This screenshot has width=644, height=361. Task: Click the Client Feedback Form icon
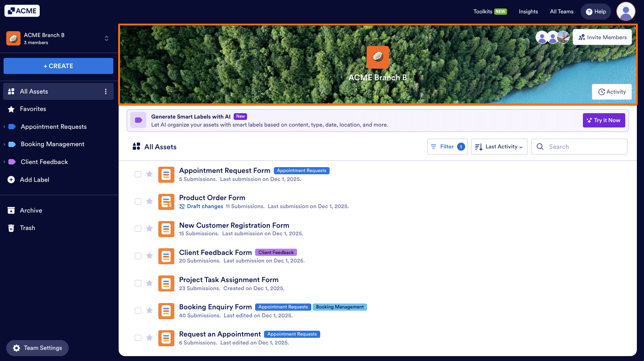click(166, 256)
